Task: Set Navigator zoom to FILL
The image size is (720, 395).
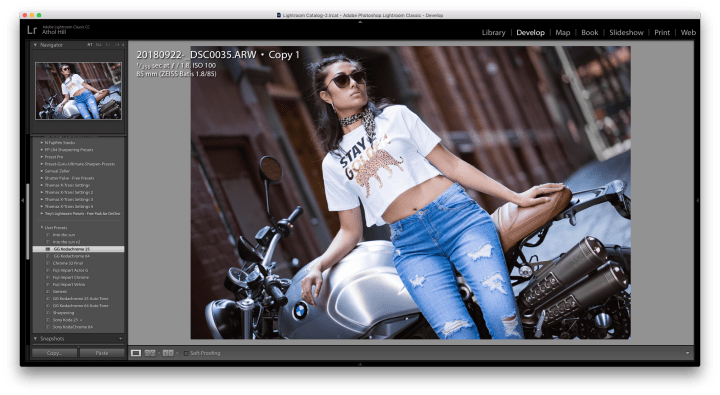Action: (x=99, y=45)
